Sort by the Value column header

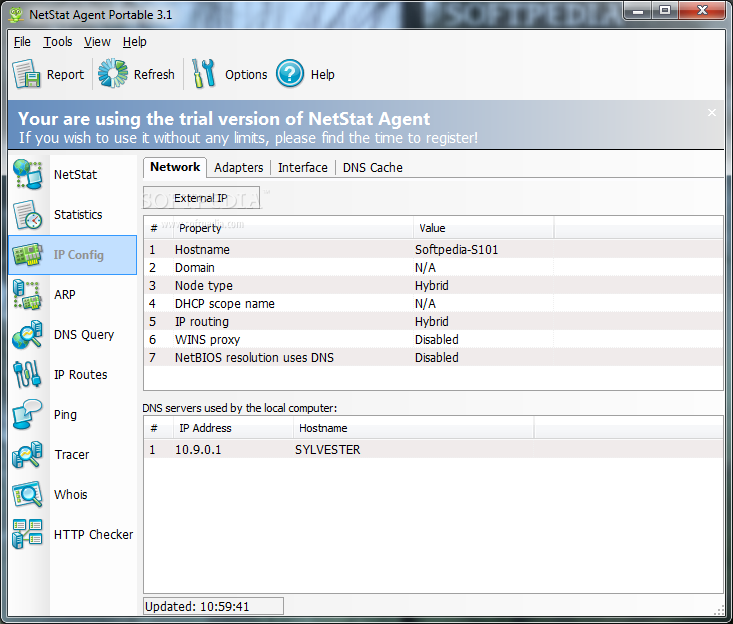[483, 228]
